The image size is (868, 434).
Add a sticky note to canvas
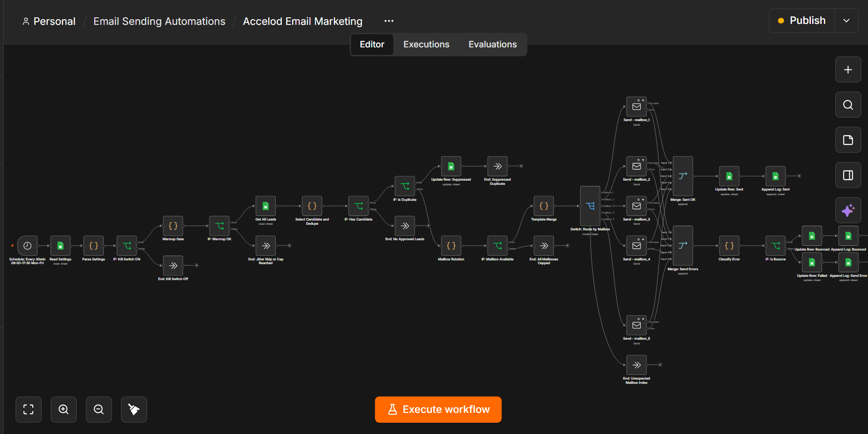pyautogui.click(x=848, y=140)
